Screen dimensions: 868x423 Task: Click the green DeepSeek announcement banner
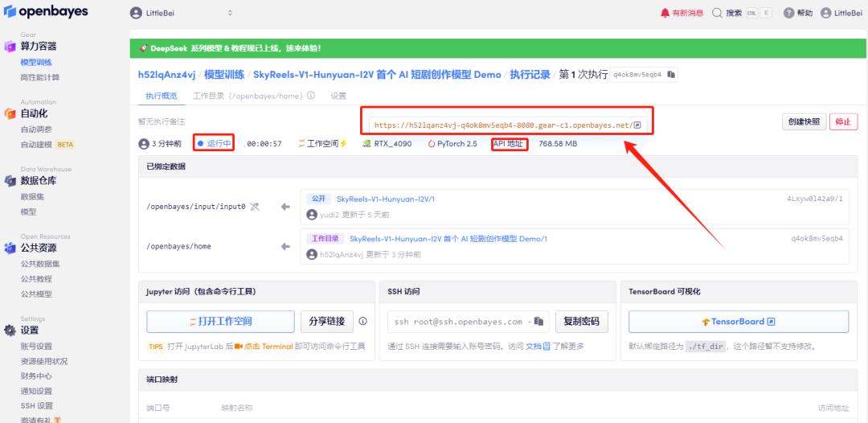[498, 48]
